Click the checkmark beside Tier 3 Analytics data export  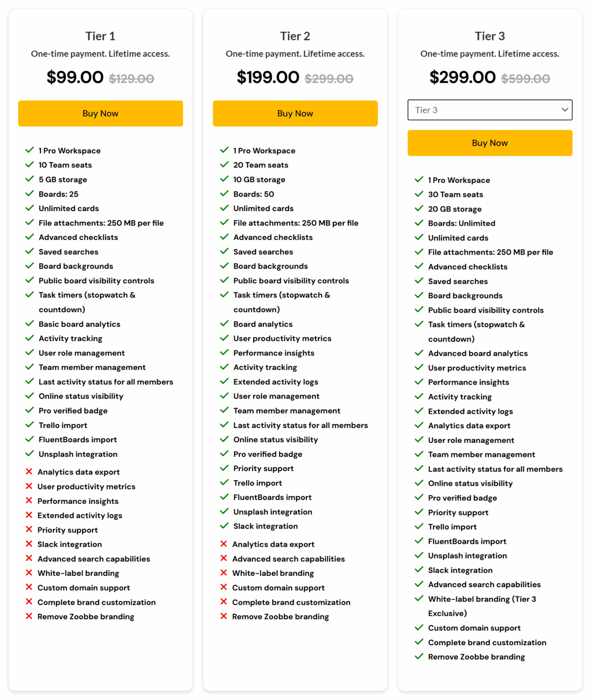(x=419, y=425)
